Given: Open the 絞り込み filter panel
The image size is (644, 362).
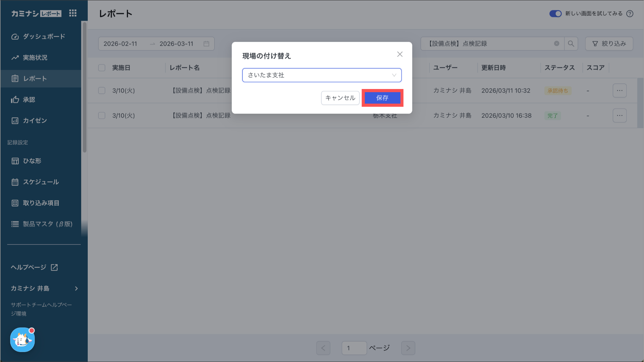Looking at the screenshot, I should pos(609,44).
